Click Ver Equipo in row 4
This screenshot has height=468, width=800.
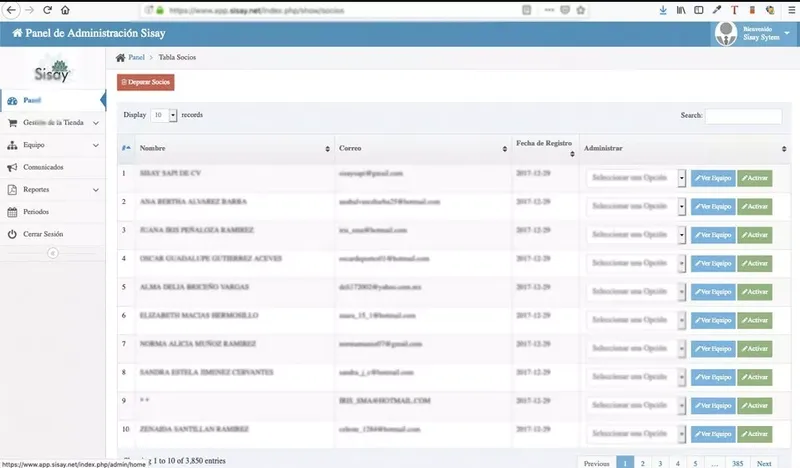[x=713, y=263]
